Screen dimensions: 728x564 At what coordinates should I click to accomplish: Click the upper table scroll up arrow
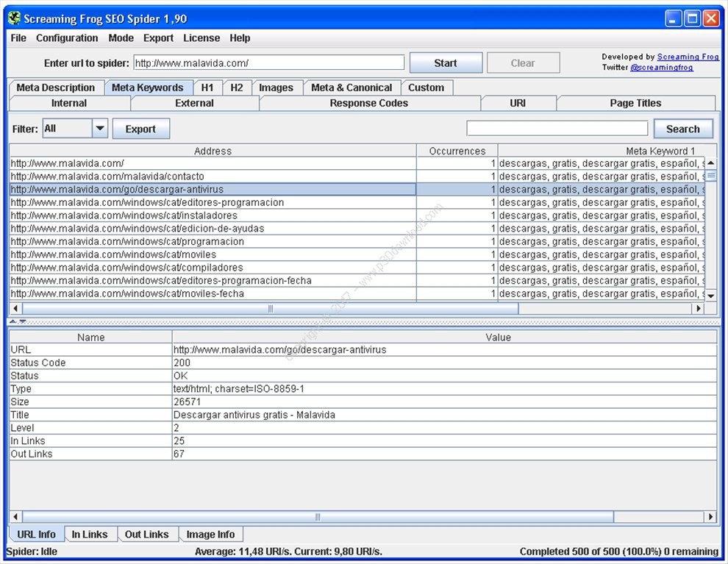711,163
